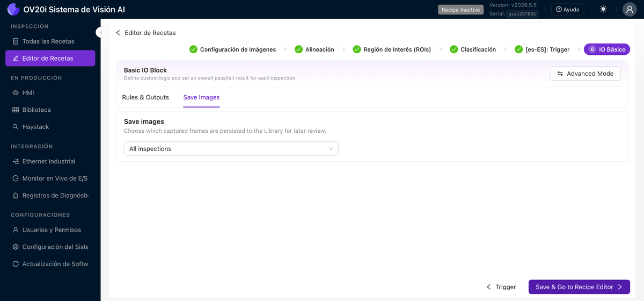Image resolution: width=644 pixels, height=301 pixels.
Task: Switch to the Rules & Outputs tab
Action: [x=145, y=97]
